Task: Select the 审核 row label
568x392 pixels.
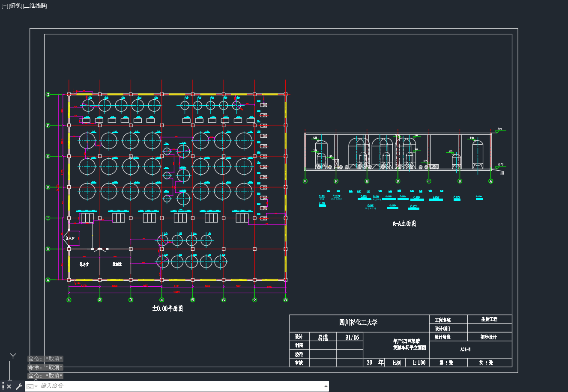Action: click(x=299, y=362)
